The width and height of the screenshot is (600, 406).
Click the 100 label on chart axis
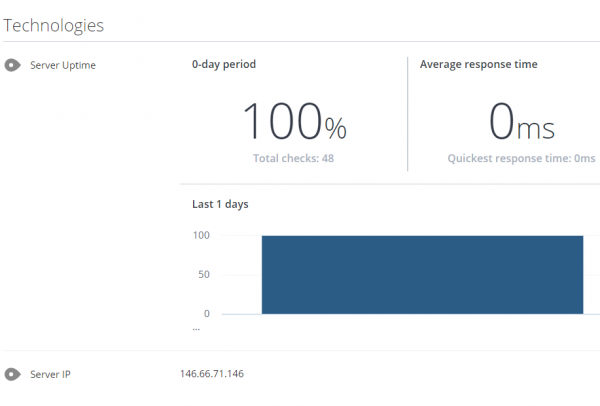(x=201, y=235)
